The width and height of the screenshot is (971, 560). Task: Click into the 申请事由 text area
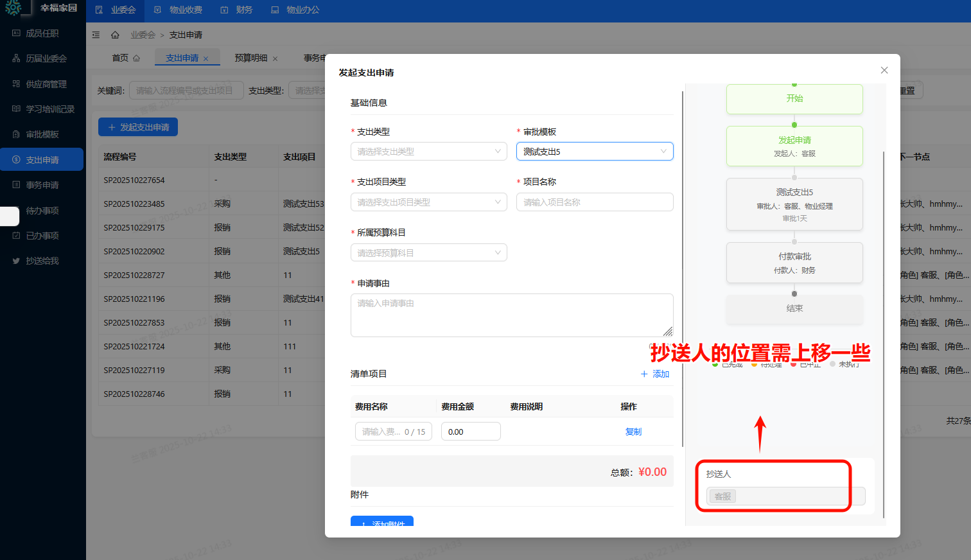[511, 315]
